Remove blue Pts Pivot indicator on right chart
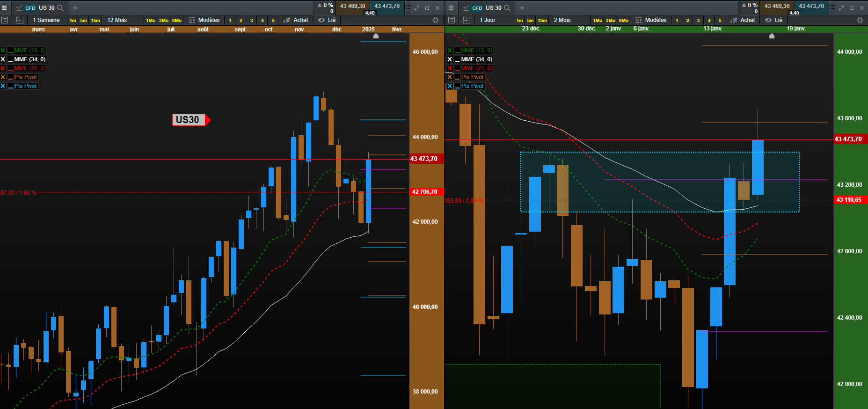The image size is (868, 409). pos(450,86)
